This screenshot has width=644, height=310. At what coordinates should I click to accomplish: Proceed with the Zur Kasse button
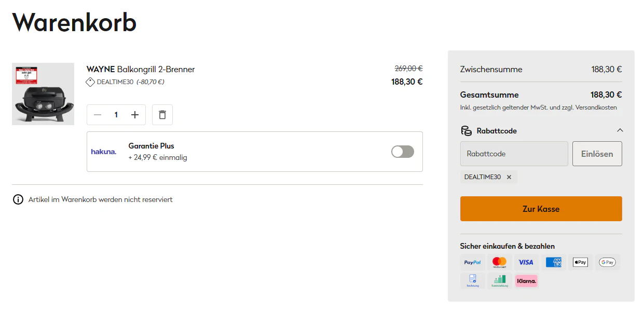coord(541,209)
